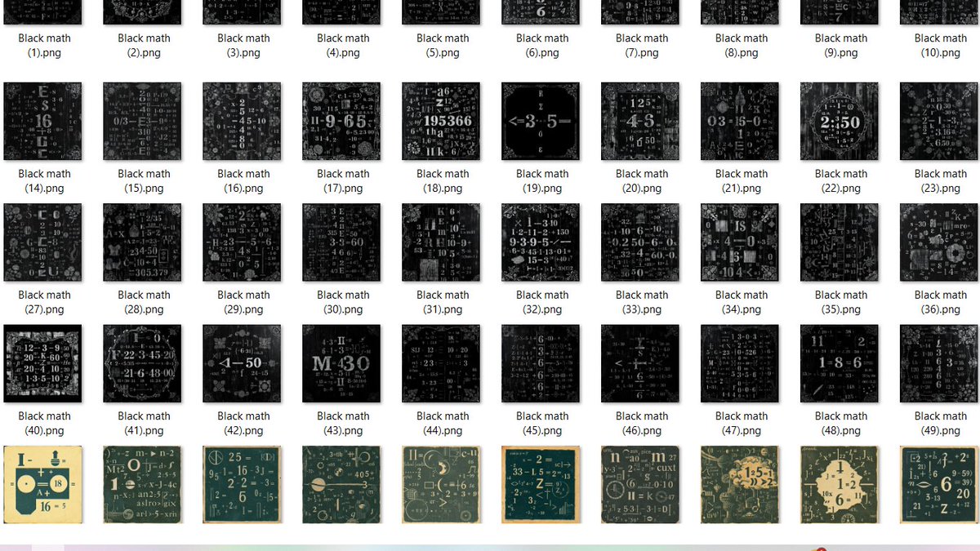Open the Black math (42).png thumbnail
The height and width of the screenshot is (551, 980).
(x=243, y=363)
